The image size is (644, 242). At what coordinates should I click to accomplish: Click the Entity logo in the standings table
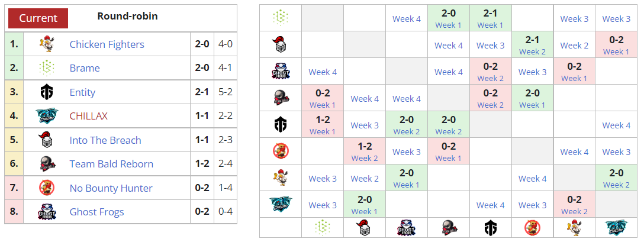click(47, 92)
